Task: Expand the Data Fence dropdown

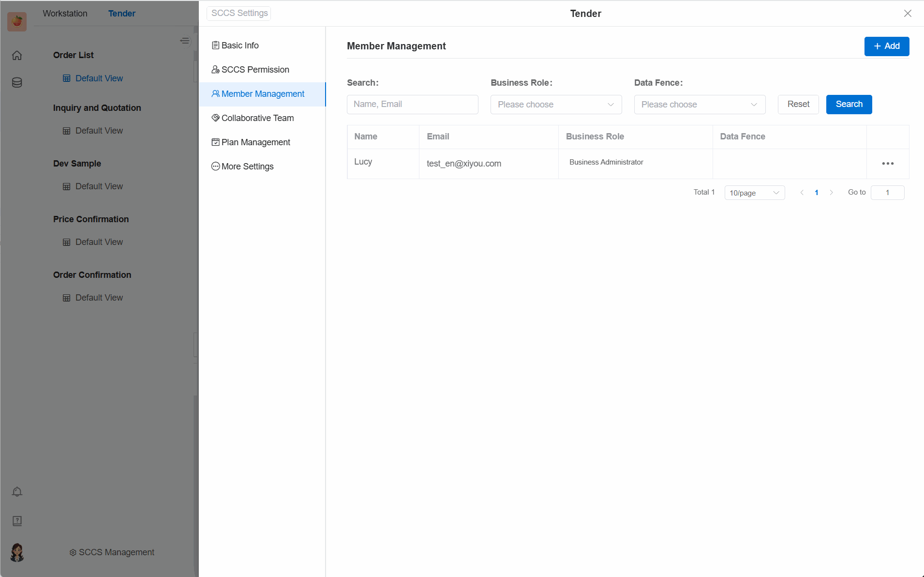Action: coord(700,105)
